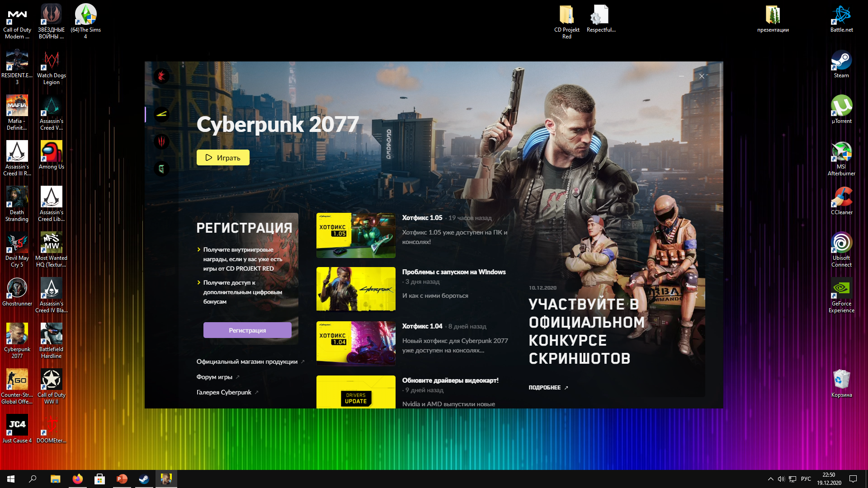Launch Firefox from the taskbar
Viewport: 868px width, 488px height.
pyautogui.click(x=78, y=479)
